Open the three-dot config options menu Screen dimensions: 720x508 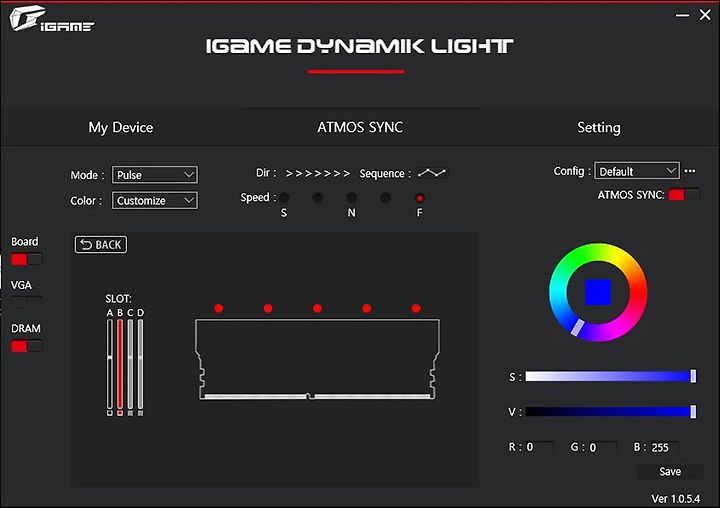pyautogui.click(x=690, y=171)
